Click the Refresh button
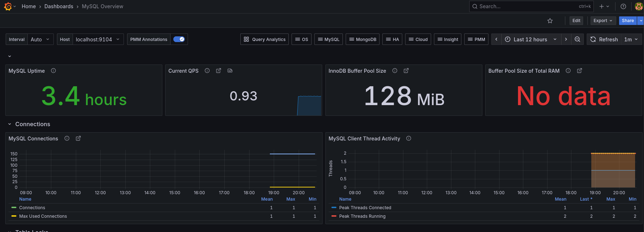Screen dimensions: 644x232 point(604,39)
